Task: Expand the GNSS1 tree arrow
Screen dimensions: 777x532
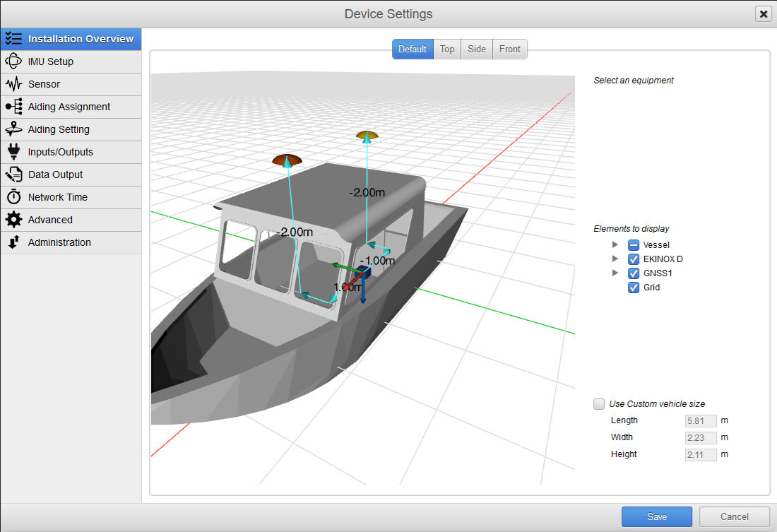Action: 615,273
